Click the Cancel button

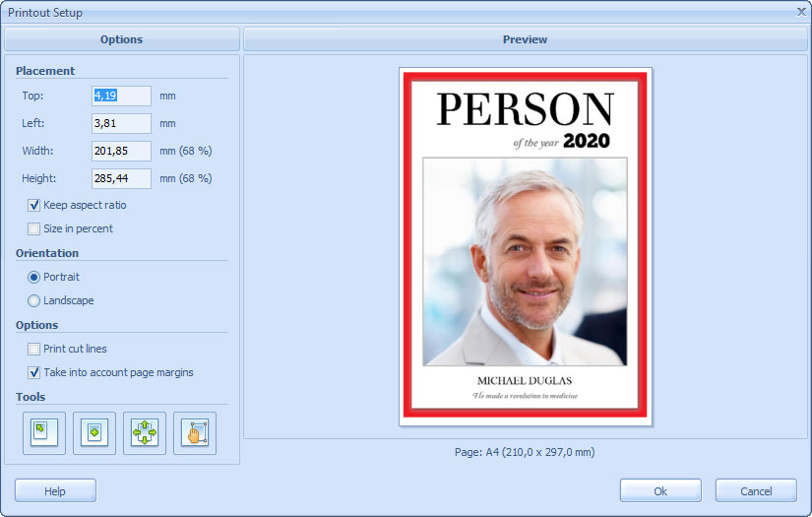click(x=756, y=490)
